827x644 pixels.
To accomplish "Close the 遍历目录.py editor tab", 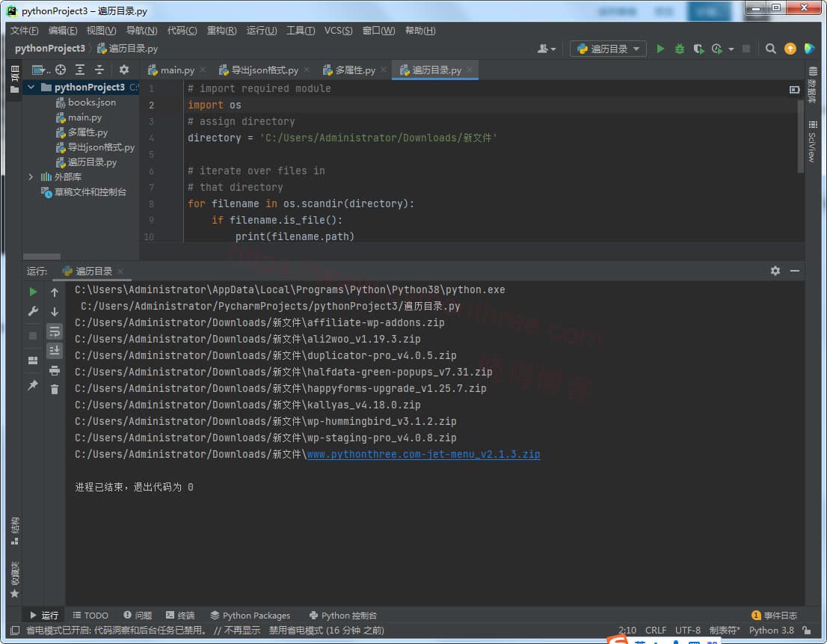I will [470, 70].
